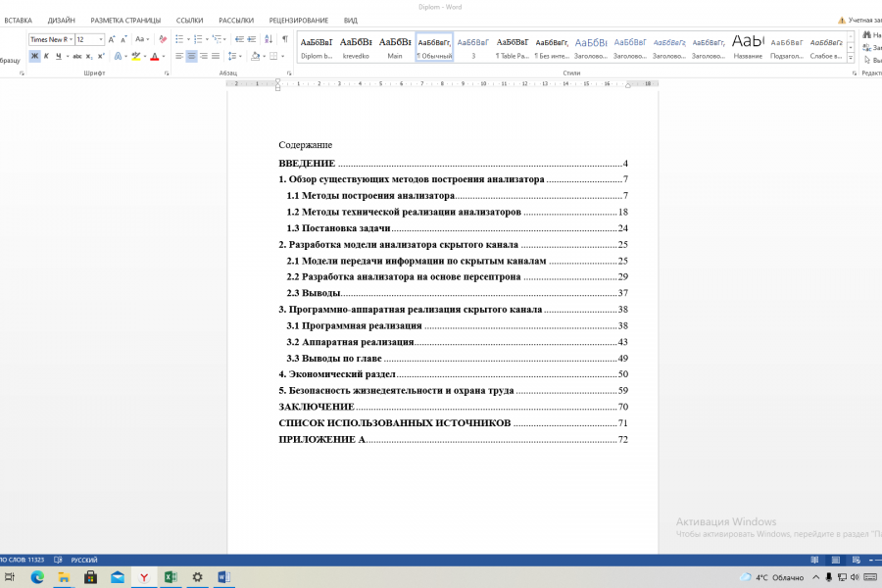Open the ДИЗАЙН ribbon tab
This screenshot has height=588, width=882.
tap(62, 21)
